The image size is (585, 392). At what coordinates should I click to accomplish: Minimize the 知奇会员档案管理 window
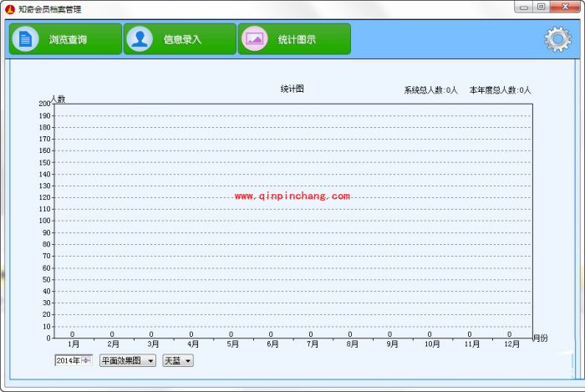[x=523, y=7]
